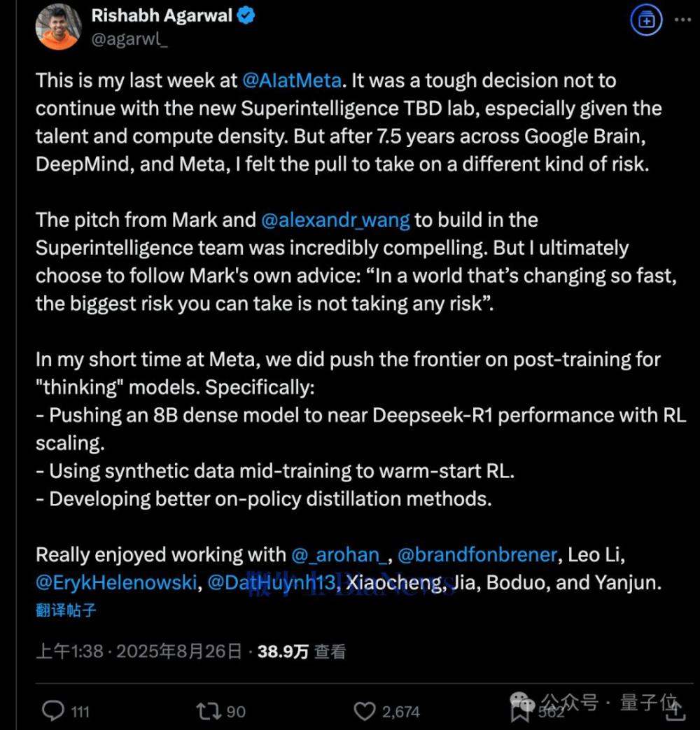Open the @ErykHelenowski mention
The height and width of the screenshot is (730, 700).
[116, 582]
